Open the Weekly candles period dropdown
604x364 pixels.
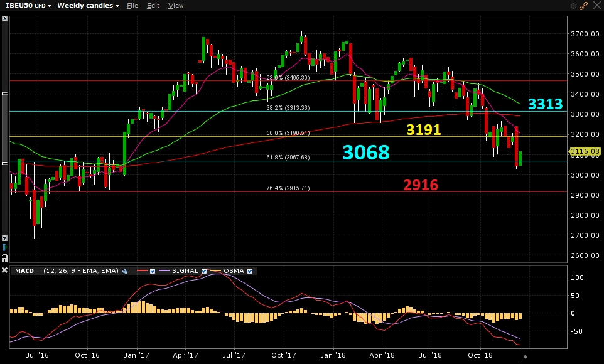pyautogui.click(x=88, y=6)
